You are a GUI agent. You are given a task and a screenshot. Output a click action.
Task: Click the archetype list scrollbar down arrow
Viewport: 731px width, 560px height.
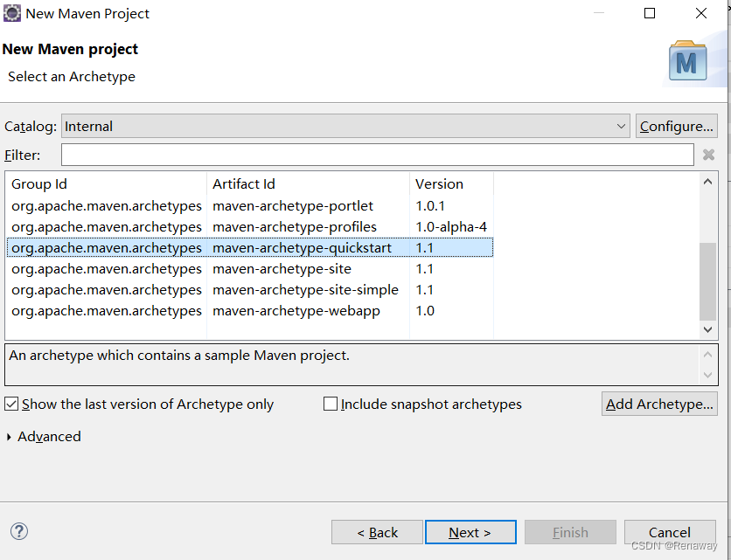(x=708, y=330)
